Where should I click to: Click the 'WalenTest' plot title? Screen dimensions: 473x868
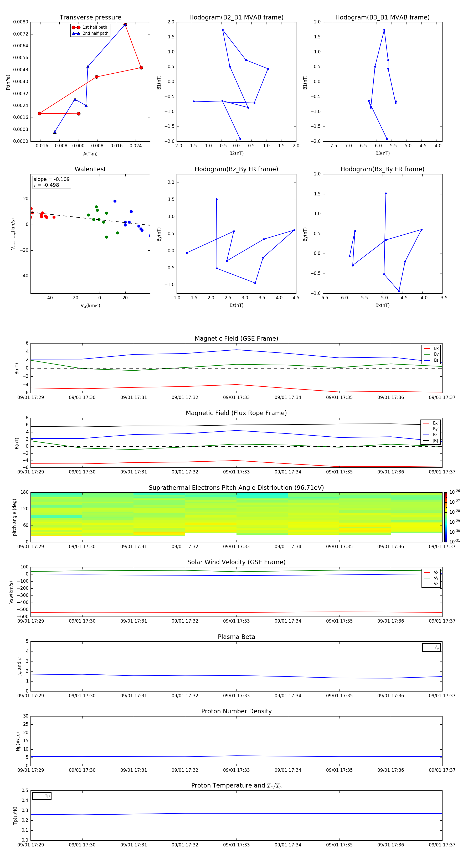click(90, 169)
